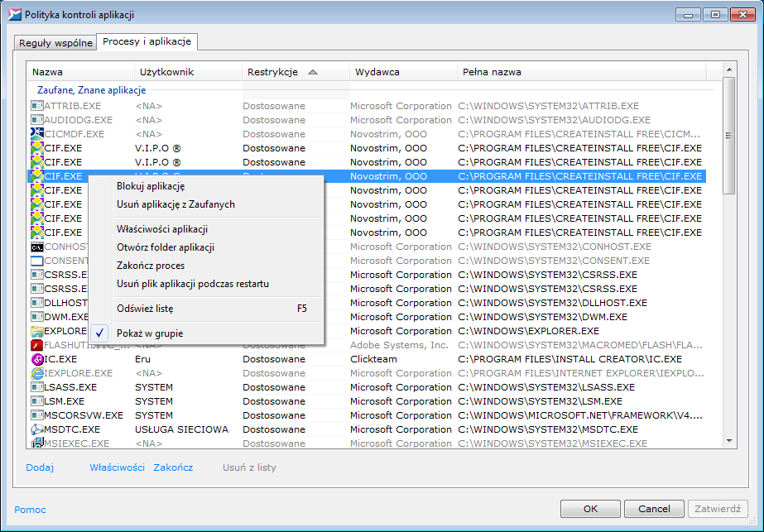Click the C:\WINDOWS\SYSTEM32\DLLHOST.EXE path
Viewport: 764px width, 532px height.
(x=553, y=303)
